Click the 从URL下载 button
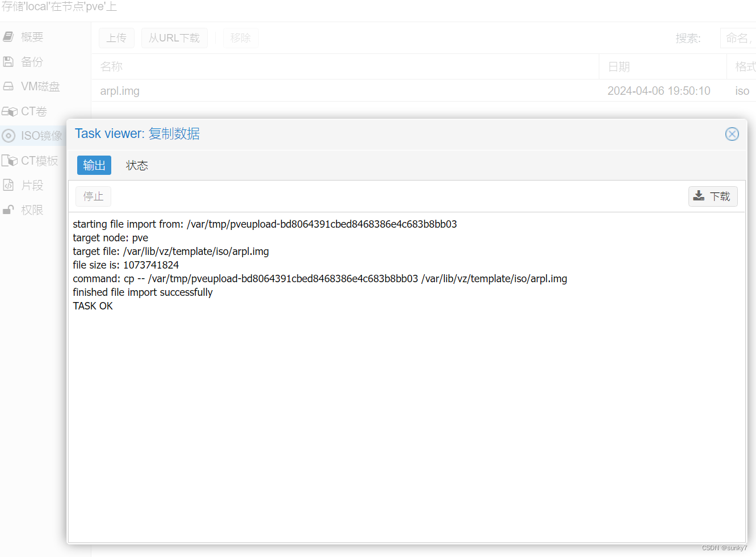 click(174, 38)
